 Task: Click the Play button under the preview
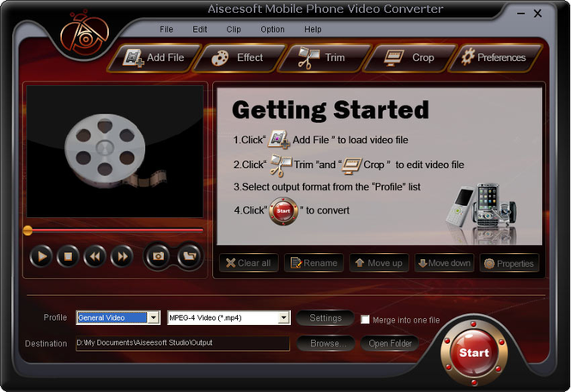coord(41,256)
